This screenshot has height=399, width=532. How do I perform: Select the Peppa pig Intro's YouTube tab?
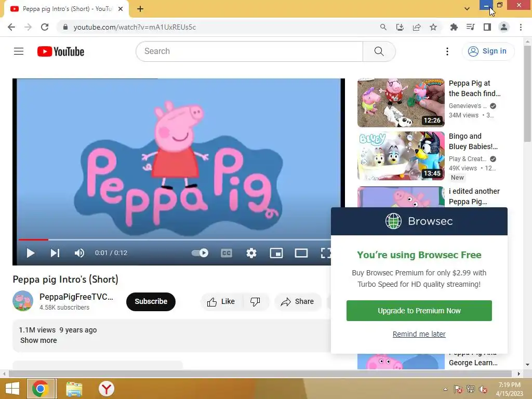(x=66, y=9)
